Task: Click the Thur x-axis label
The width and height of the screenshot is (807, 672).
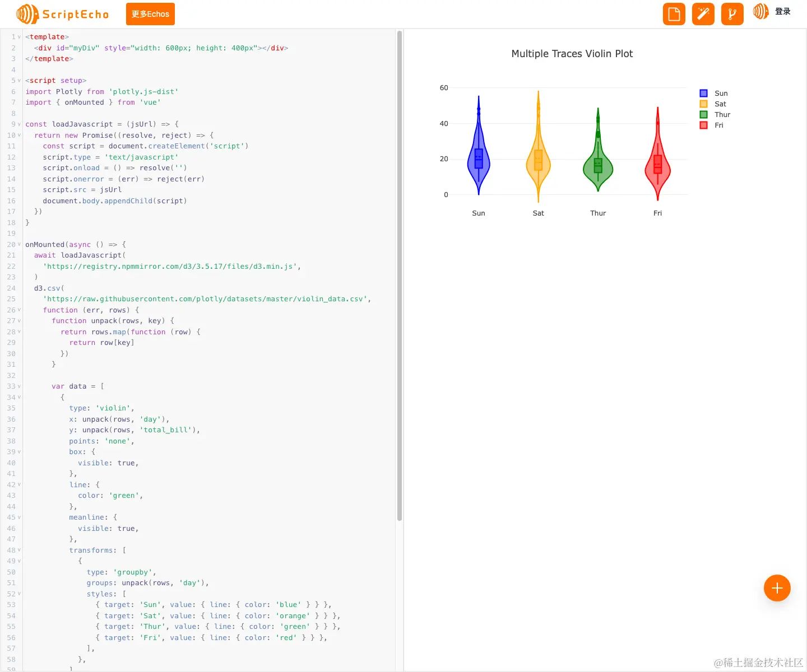Action: (598, 213)
